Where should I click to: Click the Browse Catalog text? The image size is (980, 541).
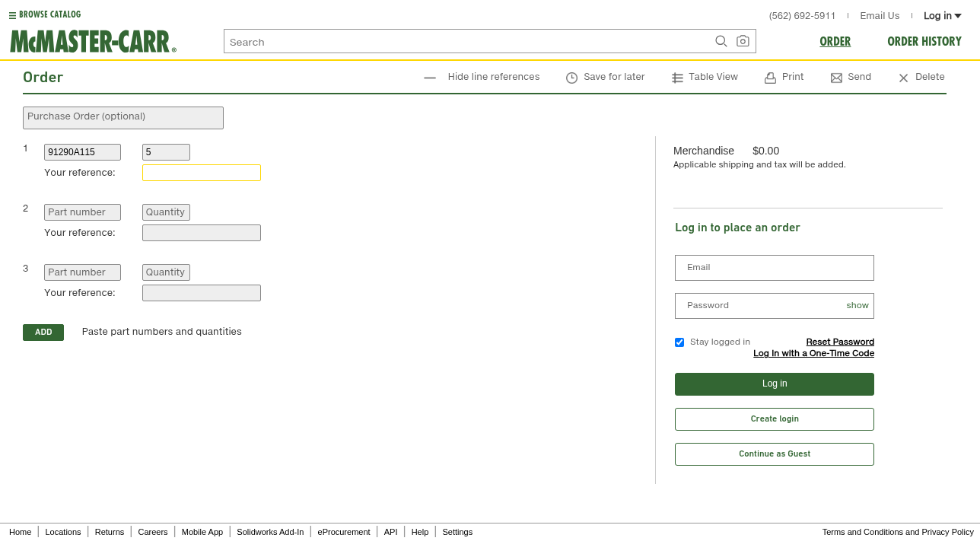[49, 14]
